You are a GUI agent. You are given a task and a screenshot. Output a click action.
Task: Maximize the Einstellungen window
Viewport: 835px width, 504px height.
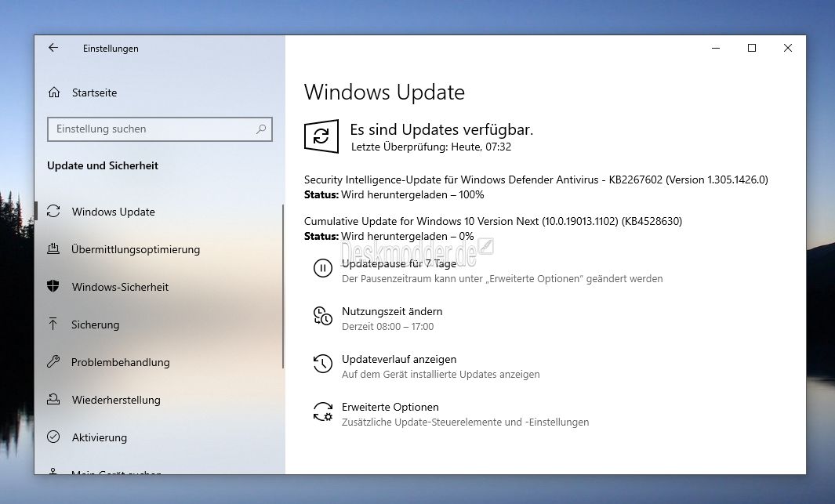coord(752,48)
